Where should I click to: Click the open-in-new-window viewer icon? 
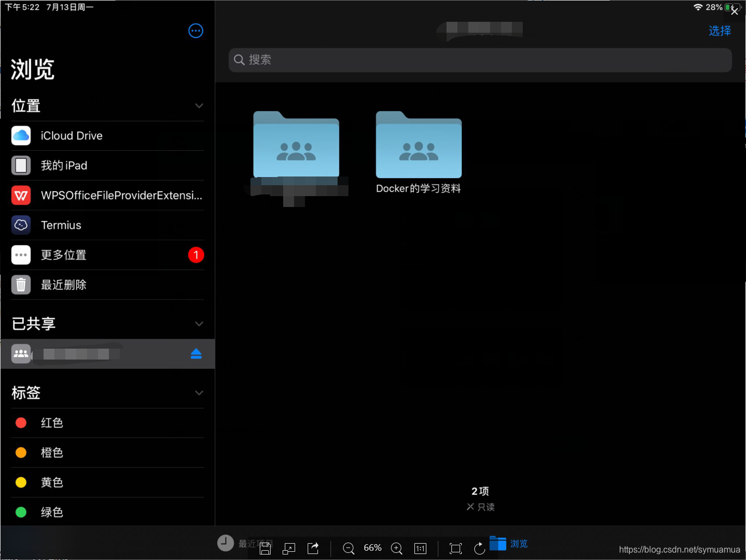[289, 549]
